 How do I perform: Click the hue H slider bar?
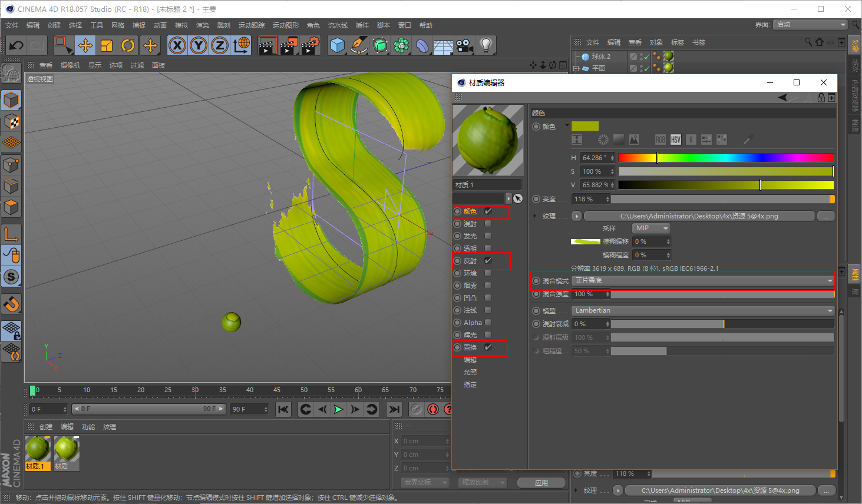pyautogui.click(x=726, y=158)
